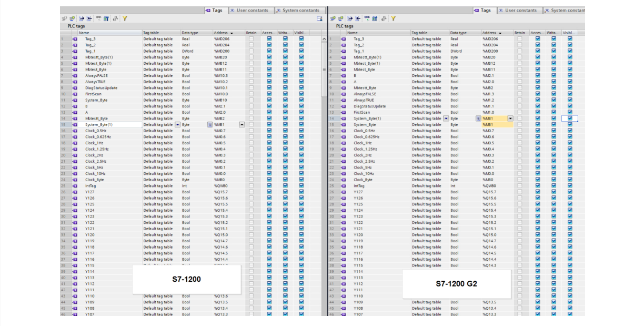Click Address column sort arrow in right pane
This screenshot has width=644, height=326.
500,33
